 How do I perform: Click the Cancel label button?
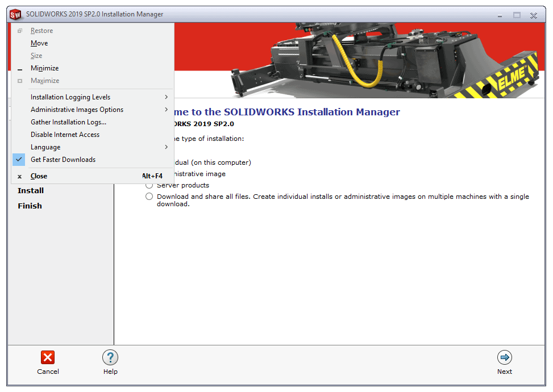(x=48, y=372)
